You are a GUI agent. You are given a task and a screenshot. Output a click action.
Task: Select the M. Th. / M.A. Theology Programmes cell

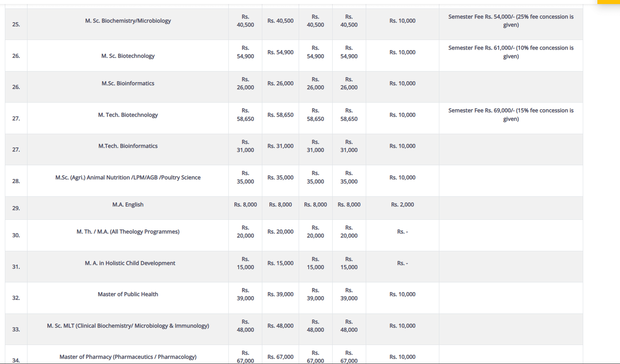click(x=128, y=232)
